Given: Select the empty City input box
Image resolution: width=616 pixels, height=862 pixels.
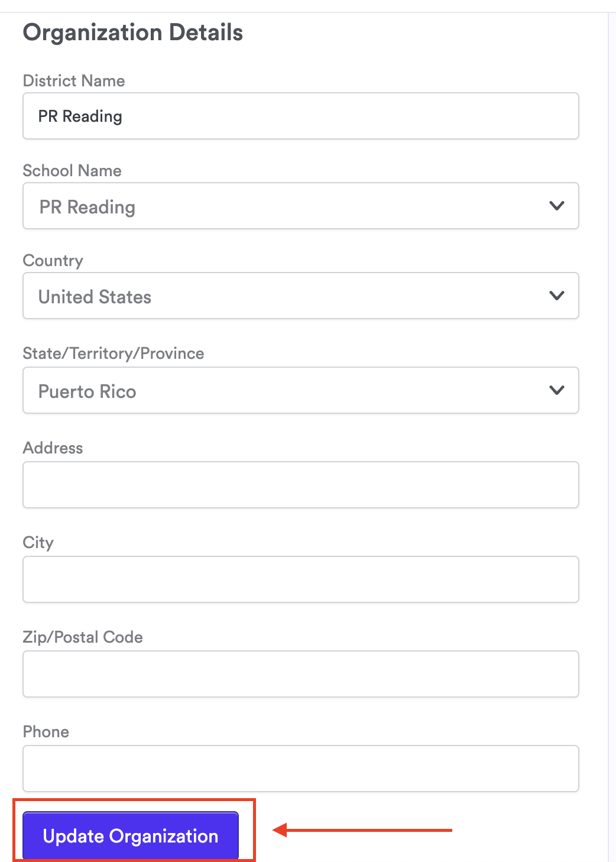Looking at the screenshot, I should (300, 579).
